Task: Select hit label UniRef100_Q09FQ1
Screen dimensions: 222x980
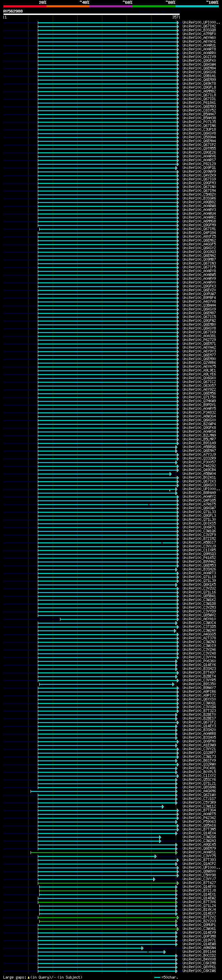Action: coord(199,168)
